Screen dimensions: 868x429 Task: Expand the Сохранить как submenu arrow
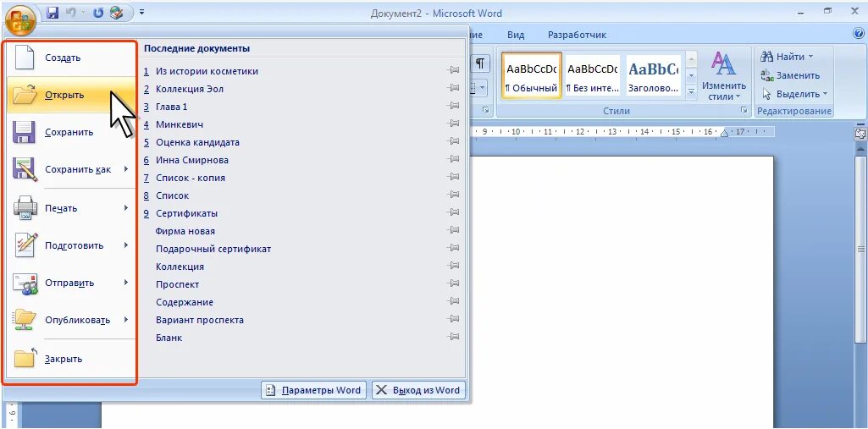click(127, 169)
